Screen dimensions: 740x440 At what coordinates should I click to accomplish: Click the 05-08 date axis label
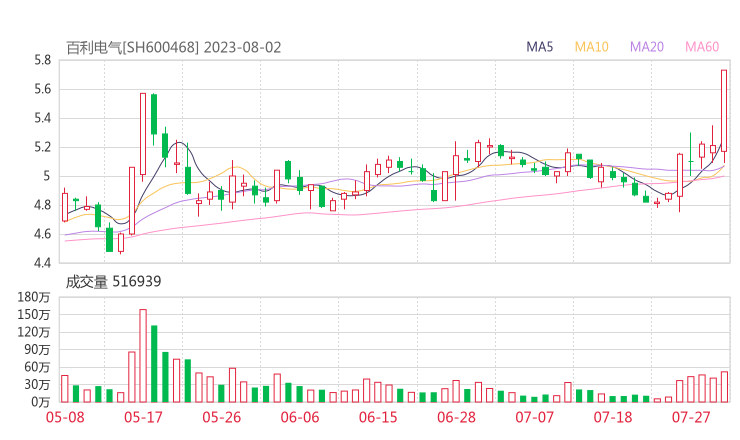[65, 417]
